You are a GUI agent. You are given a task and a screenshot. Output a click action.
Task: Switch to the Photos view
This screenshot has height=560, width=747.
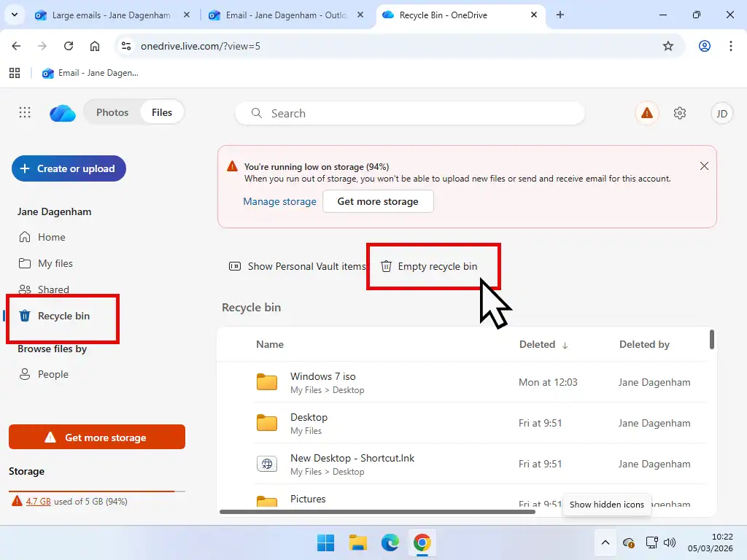pyautogui.click(x=112, y=112)
